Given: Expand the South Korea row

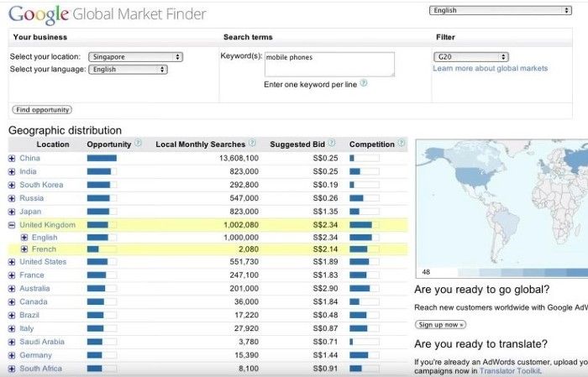Looking at the screenshot, I should coord(12,185).
